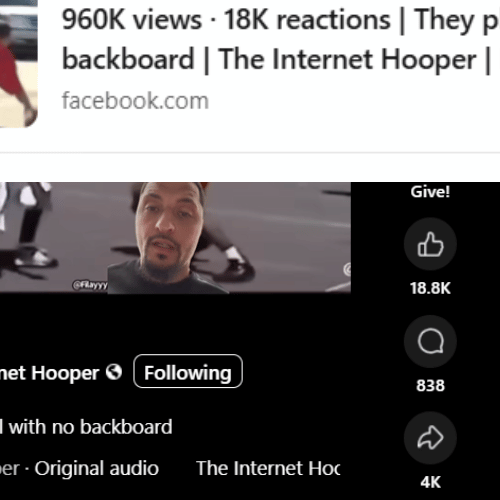500x500 pixels.
Task: Open the link preview thumbnail image
Action: point(19,63)
